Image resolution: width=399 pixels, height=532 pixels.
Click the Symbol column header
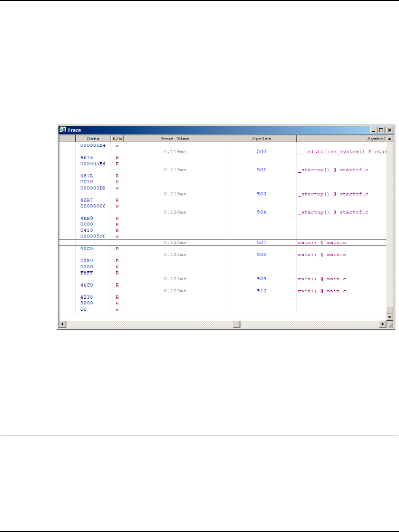click(342, 139)
